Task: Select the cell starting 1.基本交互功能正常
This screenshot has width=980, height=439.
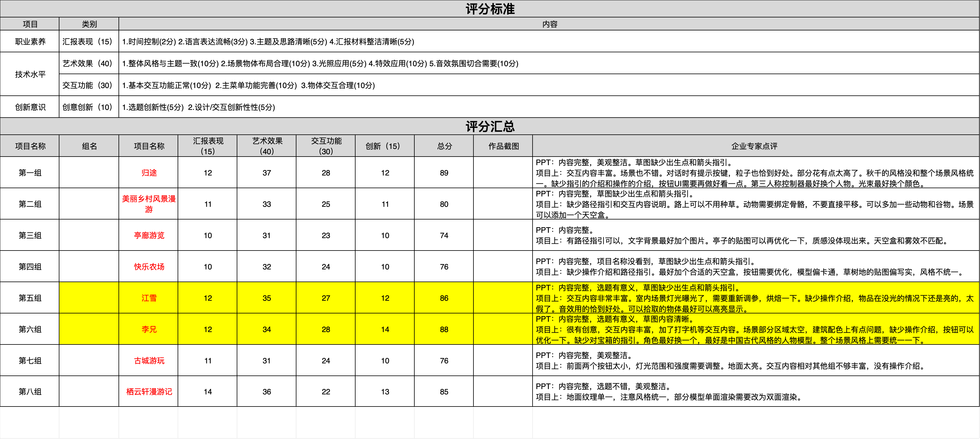Action: click(549, 85)
